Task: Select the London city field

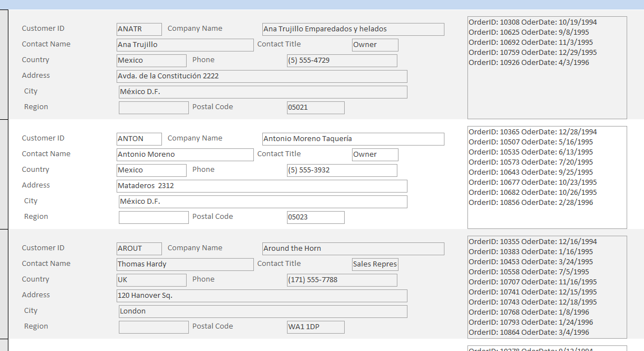Action: 262,311
